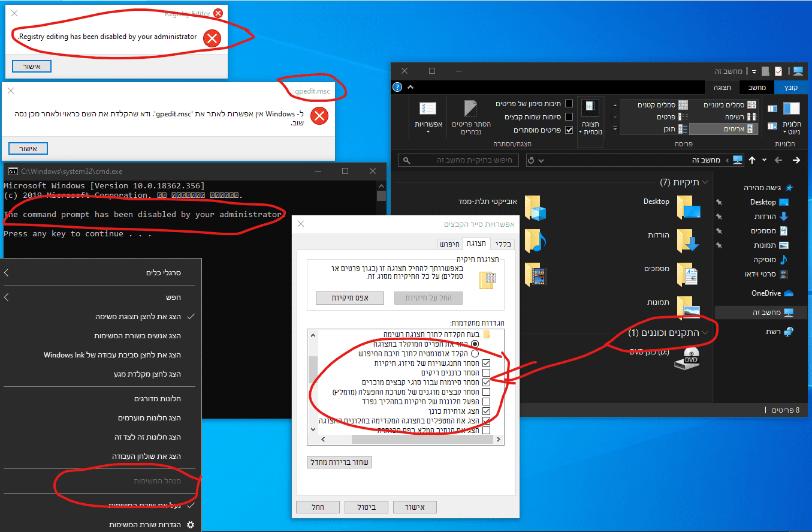Open the recent locations dropdown in Explorer

(x=764, y=160)
